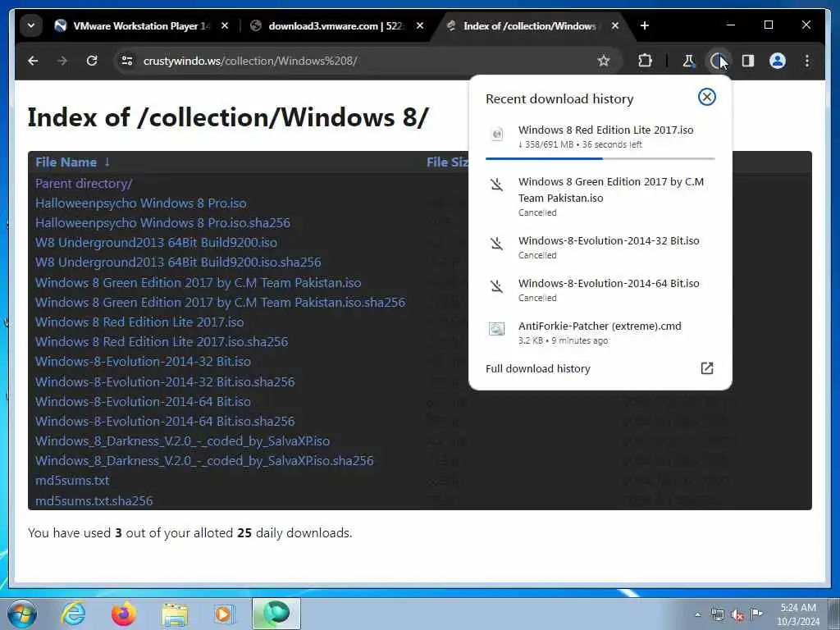This screenshot has height=630, width=840.
Task: Open Halloweenpsycho Windows 8 Pro.iso.sha256
Action: 163,223
